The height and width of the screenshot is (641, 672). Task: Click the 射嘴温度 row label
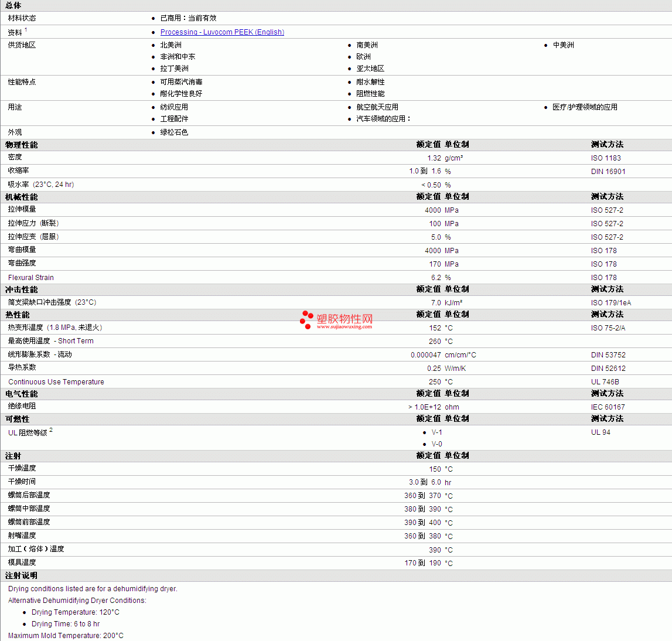click(x=22, y=536)
